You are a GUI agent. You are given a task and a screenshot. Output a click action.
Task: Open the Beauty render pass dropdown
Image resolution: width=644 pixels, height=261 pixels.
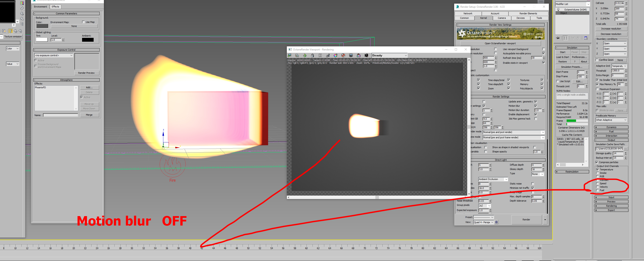pyautogui.click(x=390, y=56)
